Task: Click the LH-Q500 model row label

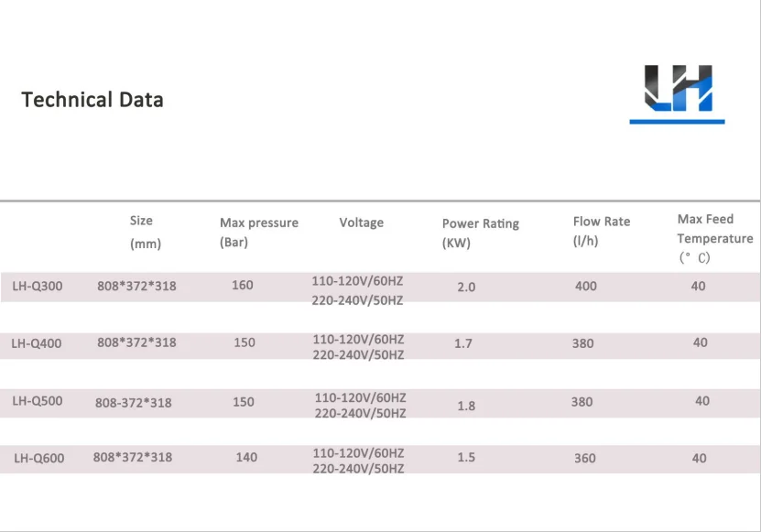Action: point(38,401)
